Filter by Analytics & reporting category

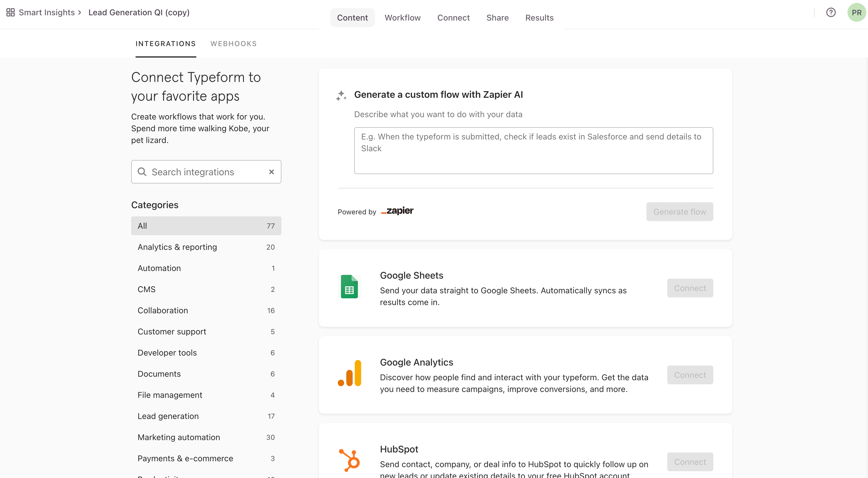click(206, 247)
